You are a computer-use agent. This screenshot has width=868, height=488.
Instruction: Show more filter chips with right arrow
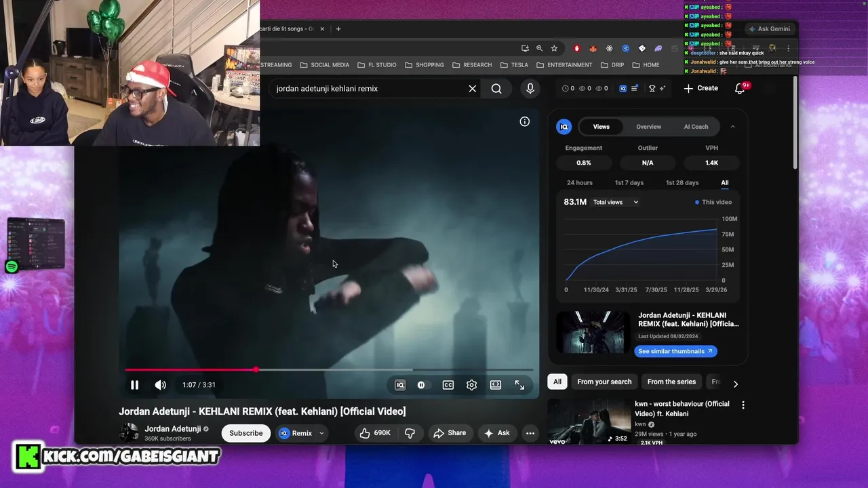pos(736,384)
